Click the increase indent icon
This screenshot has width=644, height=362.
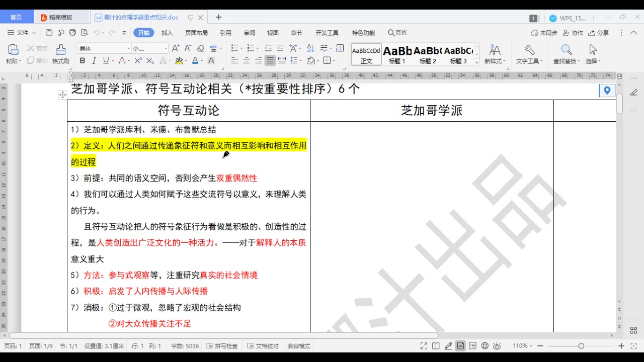tap(280, 48)
